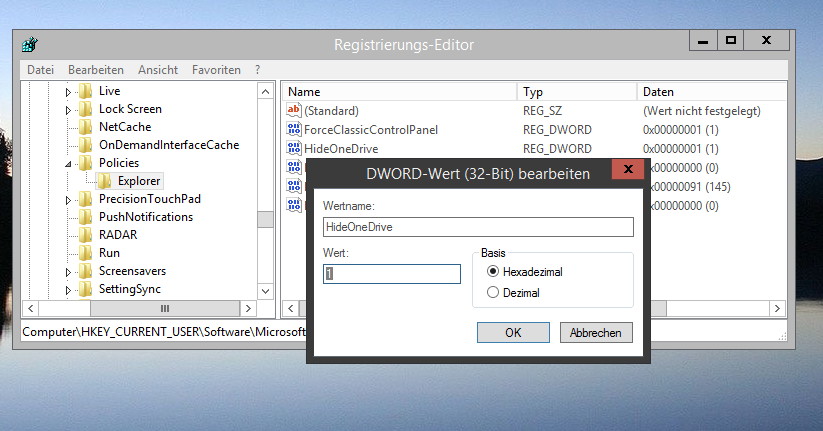Click the DWORD icon in the 0x00000091 (145) row
This screenshot has width=823, height=431.
(293, 186)
